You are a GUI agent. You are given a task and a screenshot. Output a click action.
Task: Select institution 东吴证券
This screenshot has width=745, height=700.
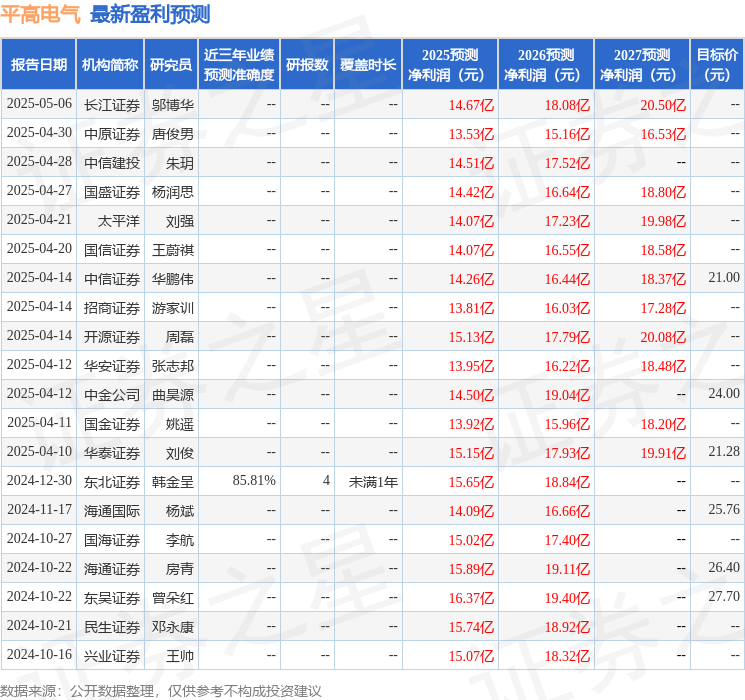tap(112, 598)
